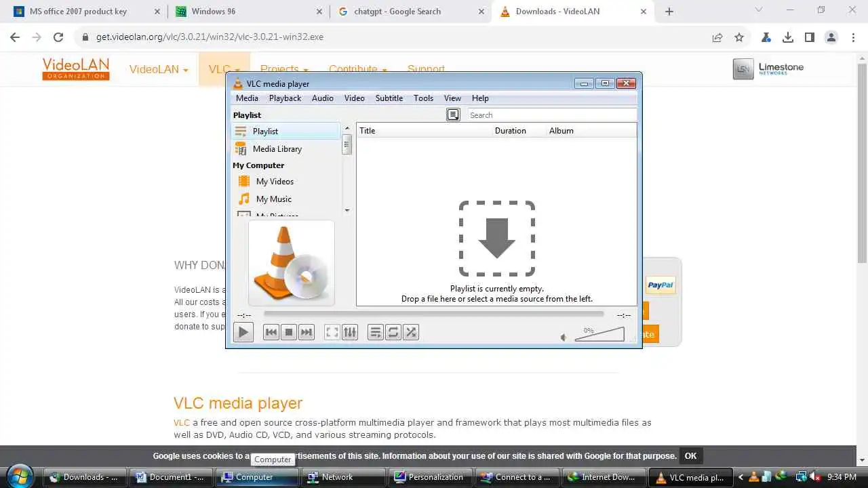Click the VLC playlist Search field

(x=552, y=115)
